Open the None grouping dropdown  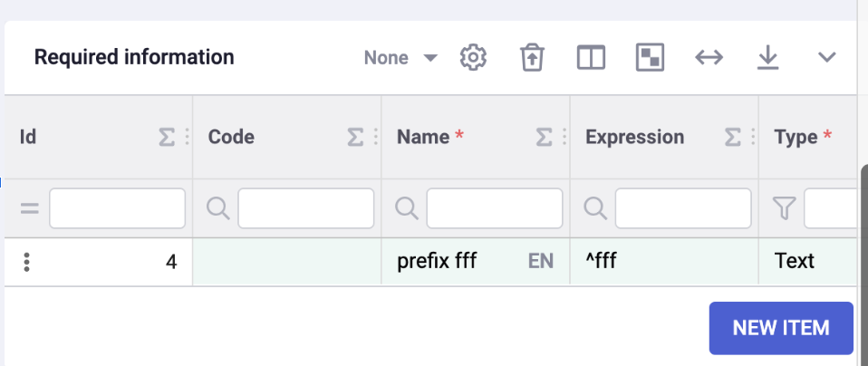(400, 58)
